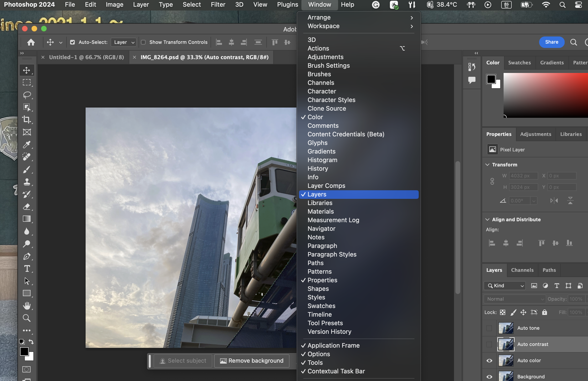Switch to the Channels tab
588x381 pixels.
pyautogui.click(x=522, y=270)
